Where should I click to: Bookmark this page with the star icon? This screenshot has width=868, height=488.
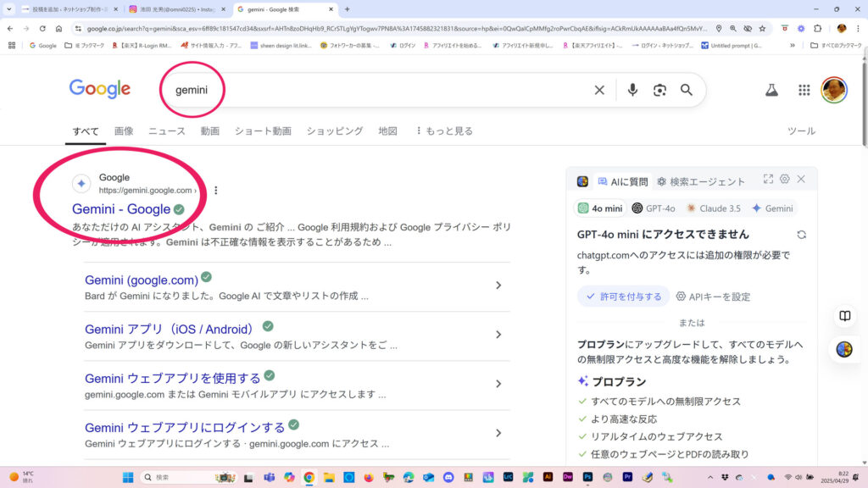[x=762, y=28]
